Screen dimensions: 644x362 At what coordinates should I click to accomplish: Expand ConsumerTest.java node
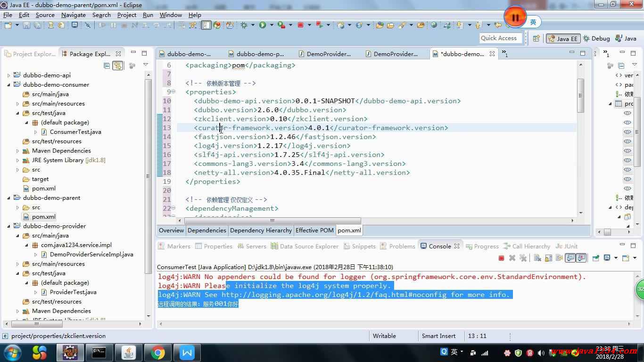click(x=35, y=132)
